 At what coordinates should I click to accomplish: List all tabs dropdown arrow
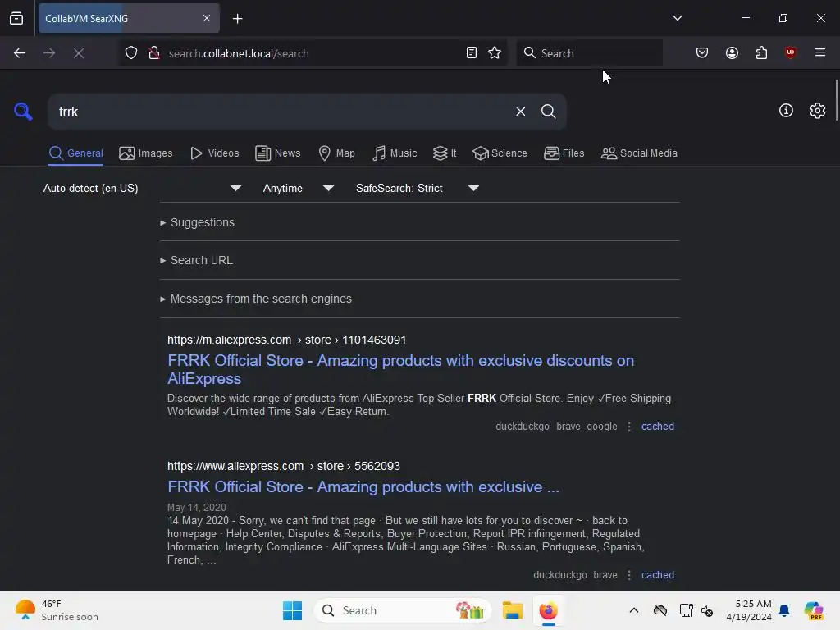(677, 18)
